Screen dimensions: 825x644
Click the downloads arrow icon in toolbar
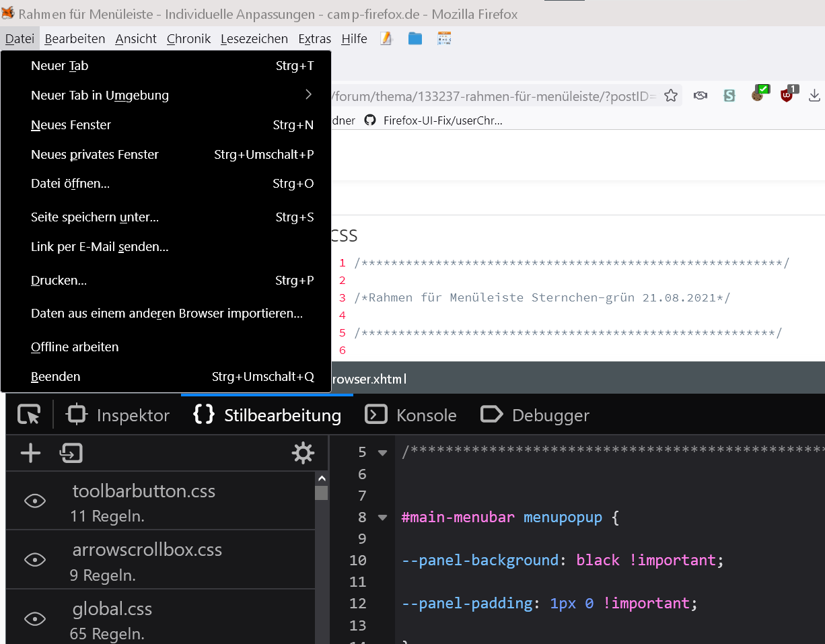click(814, 96)
